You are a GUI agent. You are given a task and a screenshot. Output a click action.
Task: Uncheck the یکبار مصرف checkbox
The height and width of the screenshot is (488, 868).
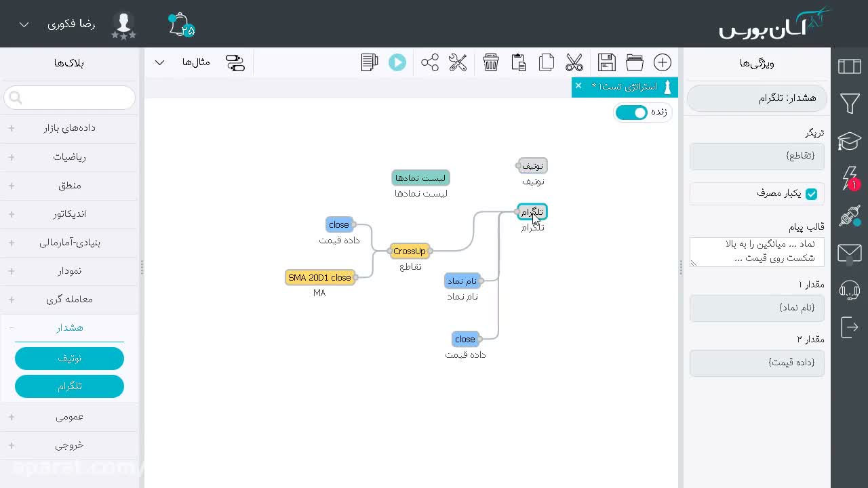(811, 194)
